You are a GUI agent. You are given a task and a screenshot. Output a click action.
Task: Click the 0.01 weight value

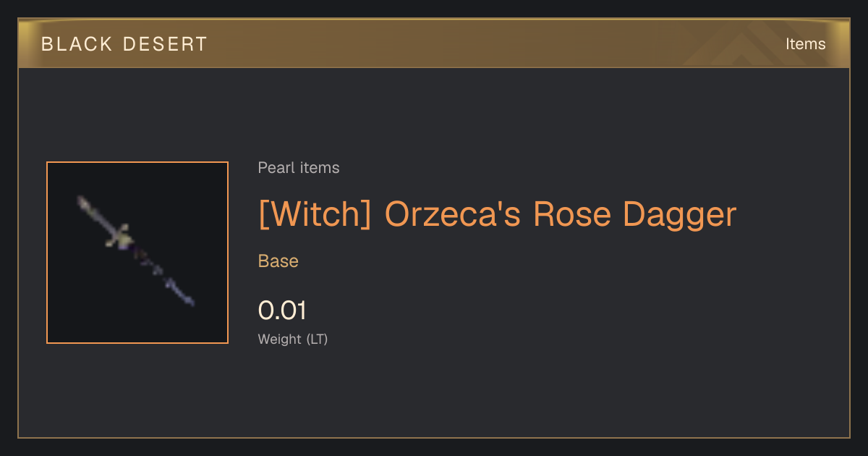pyautogui.click(x=282, y=311)
